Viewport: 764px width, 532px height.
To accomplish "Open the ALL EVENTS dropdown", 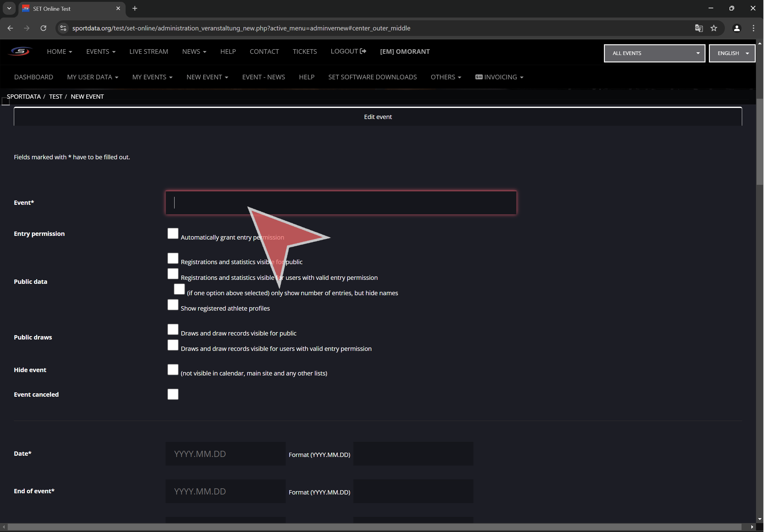I will click(654, 53).
